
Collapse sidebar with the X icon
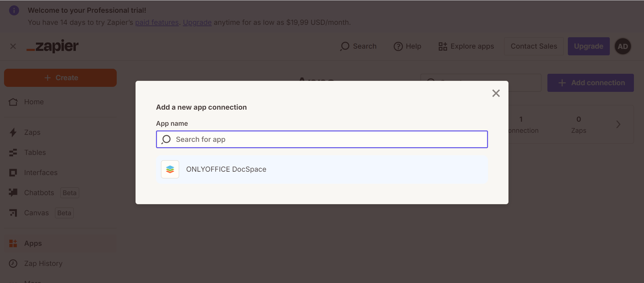[x=13, y=46]
